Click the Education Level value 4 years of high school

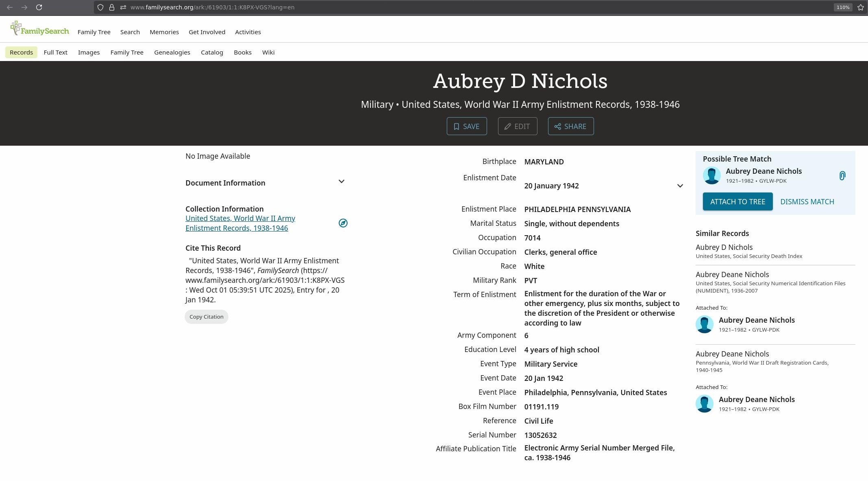coord(561,350)
